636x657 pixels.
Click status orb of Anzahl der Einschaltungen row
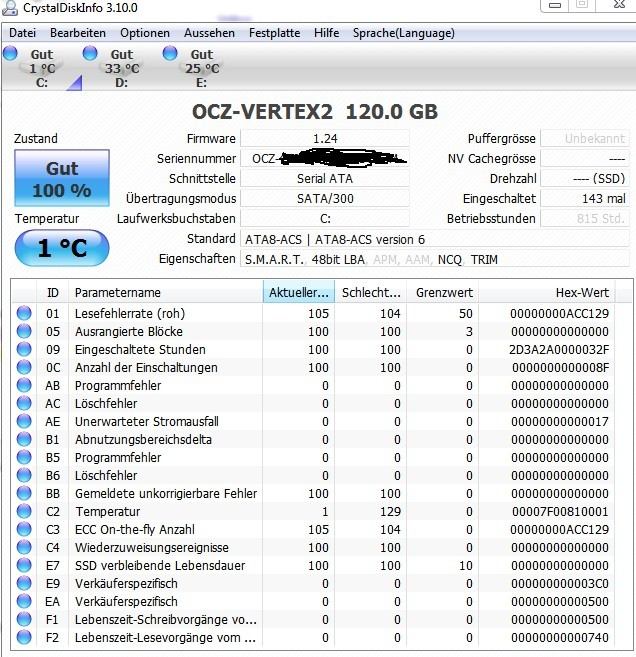click(24, 367)
